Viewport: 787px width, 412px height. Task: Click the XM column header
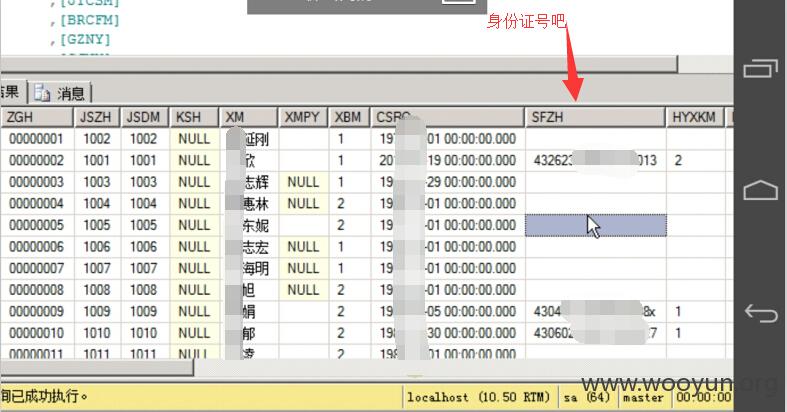pos(249,117)
